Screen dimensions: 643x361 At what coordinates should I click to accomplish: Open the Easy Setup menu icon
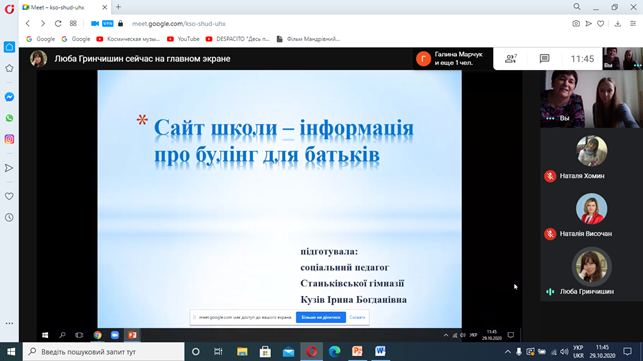[633, 23]
